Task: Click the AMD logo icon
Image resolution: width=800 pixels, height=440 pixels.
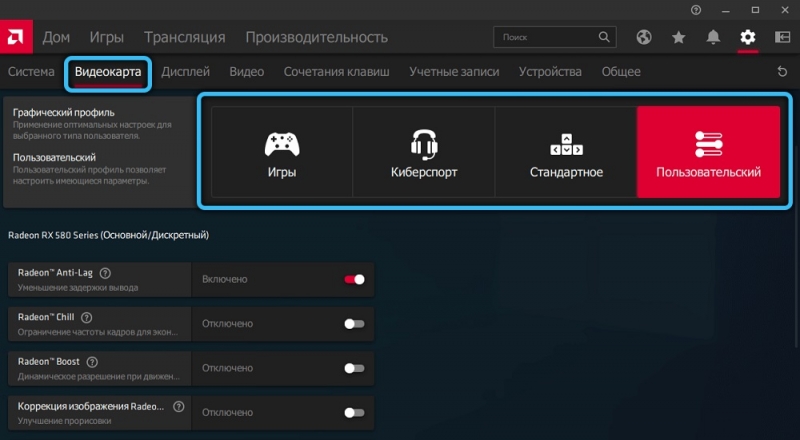Action: (16, 37)
